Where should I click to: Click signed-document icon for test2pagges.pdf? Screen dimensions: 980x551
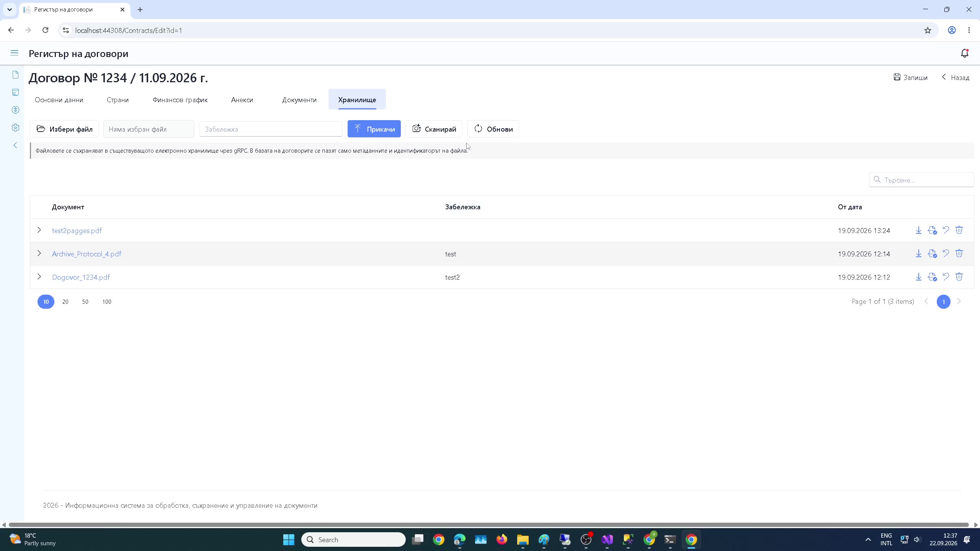pos(932,230)
